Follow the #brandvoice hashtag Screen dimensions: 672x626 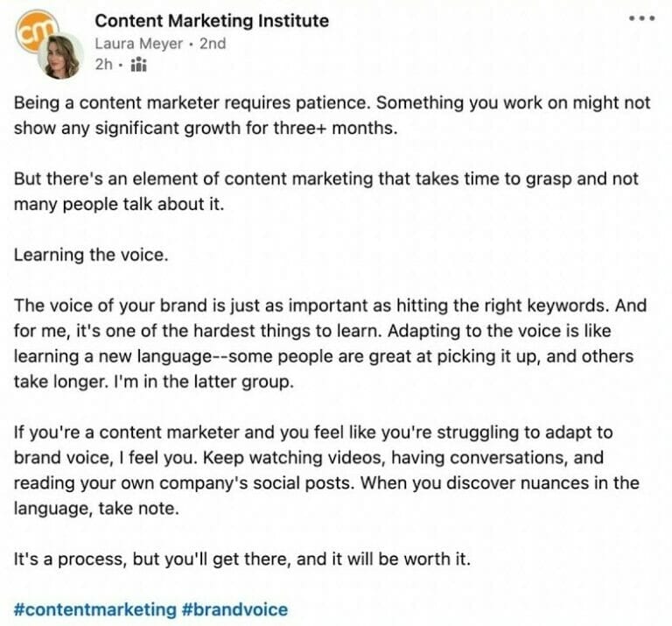pyautogui.click(x=234, y=609)
